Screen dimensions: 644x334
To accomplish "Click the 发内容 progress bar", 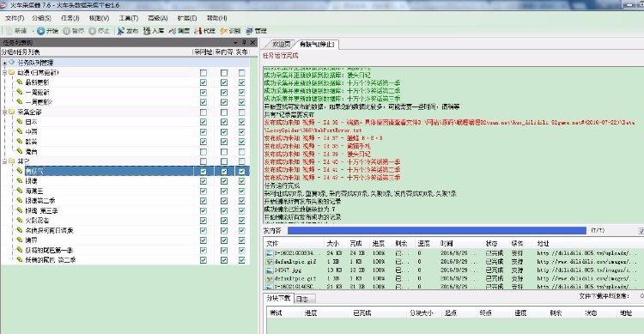I will click(436, 230).
